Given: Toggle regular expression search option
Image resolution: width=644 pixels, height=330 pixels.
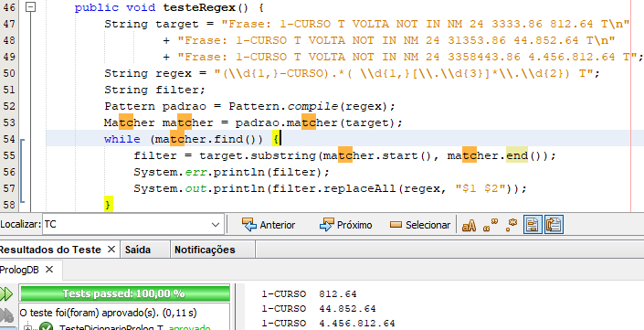Looking at the screenshot, I should click(x=512, y=225).
